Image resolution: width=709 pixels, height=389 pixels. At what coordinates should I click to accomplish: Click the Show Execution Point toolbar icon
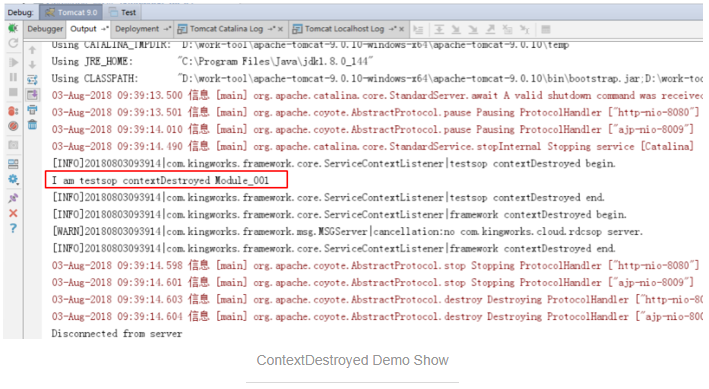coord(418,29)
